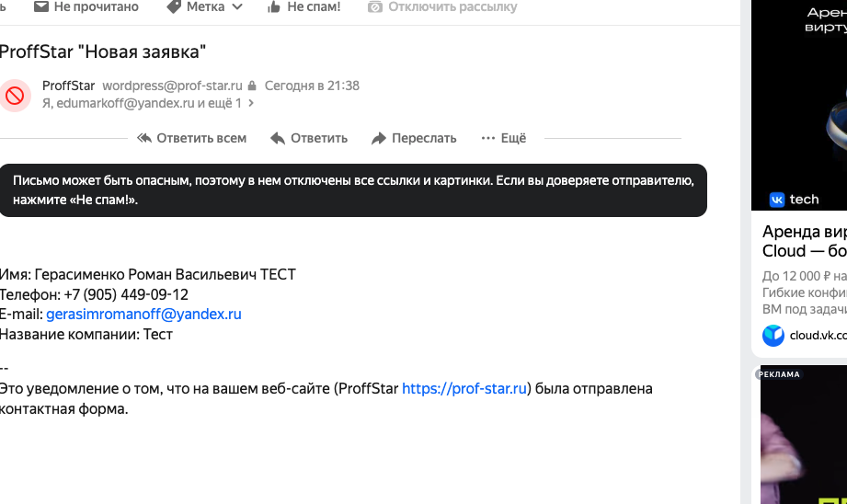This screenshot has height=504, width=847.
Task: Expand the recipients list chevron
Action: [251, 104]
